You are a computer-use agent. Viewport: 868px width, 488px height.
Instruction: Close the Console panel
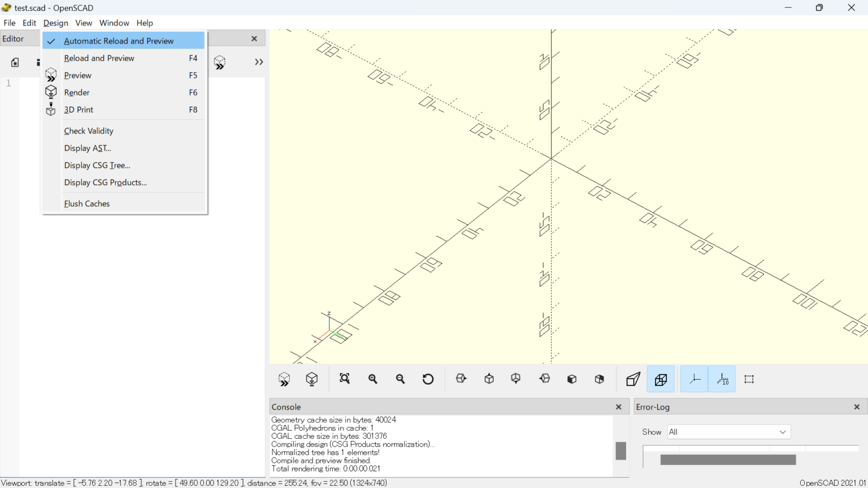click(618, 407)
